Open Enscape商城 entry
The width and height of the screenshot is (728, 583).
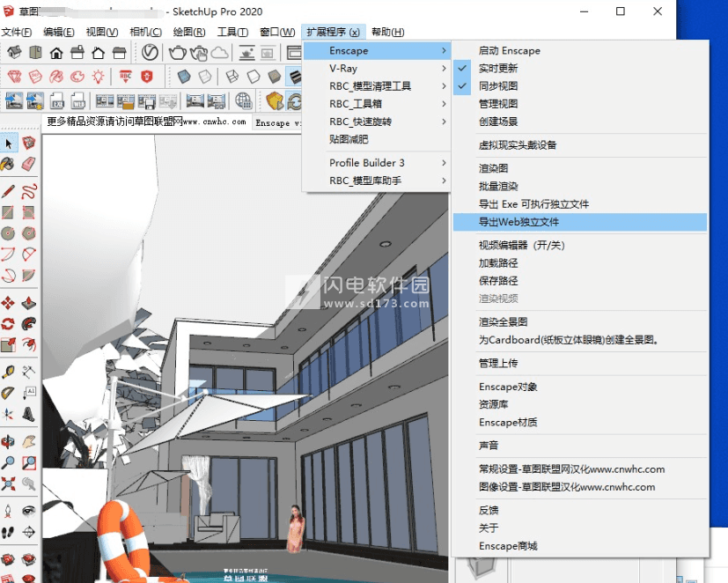pos(580,546)
